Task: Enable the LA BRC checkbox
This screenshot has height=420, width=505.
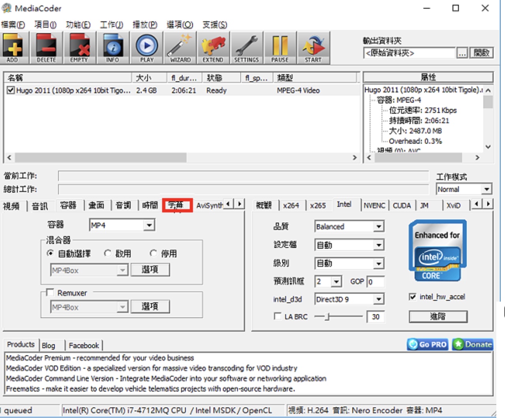Action: (278, 316)
